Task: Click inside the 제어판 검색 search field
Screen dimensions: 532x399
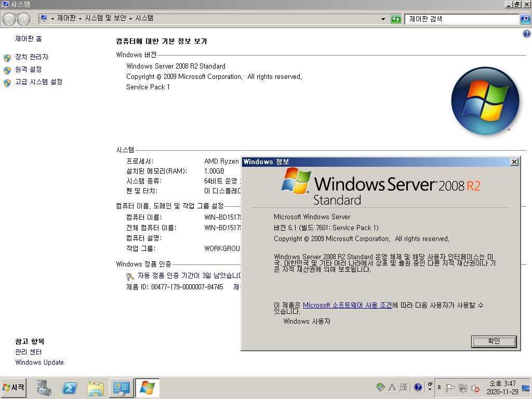Action: coord(461,19)
